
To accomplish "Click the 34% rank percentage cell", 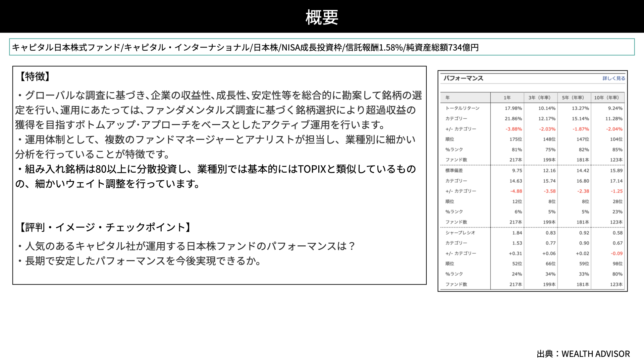I will tap(550, 274).
